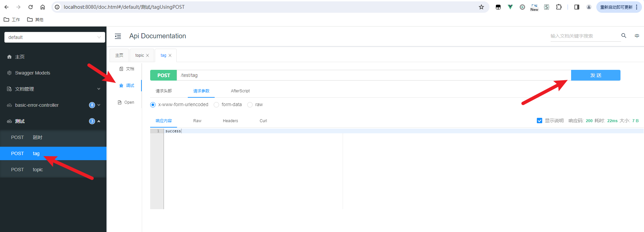This screenshot has width=644, height=232.
Task: Click the 8 badge on basic-error-controller
Action: point(92,105)
